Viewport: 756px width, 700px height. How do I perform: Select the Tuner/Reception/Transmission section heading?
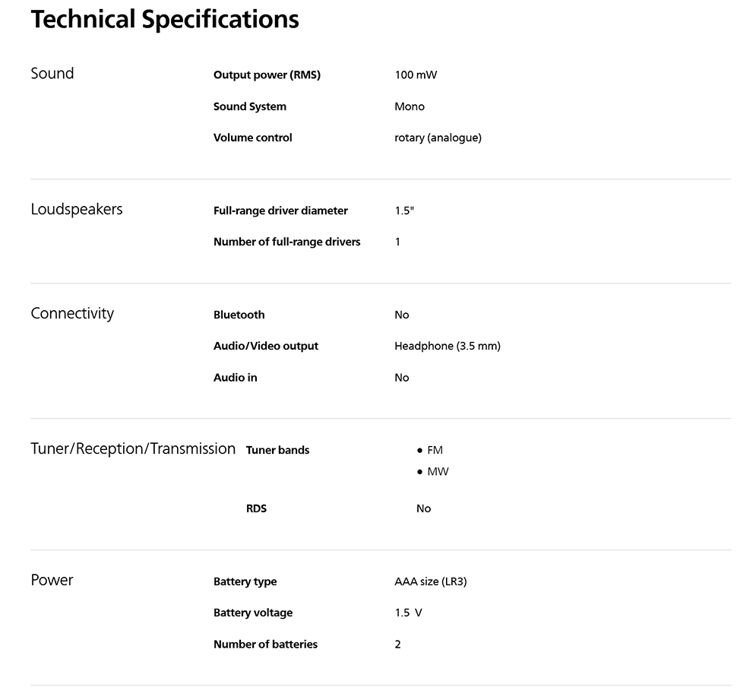pyautogui.click(x=133, y=448)
